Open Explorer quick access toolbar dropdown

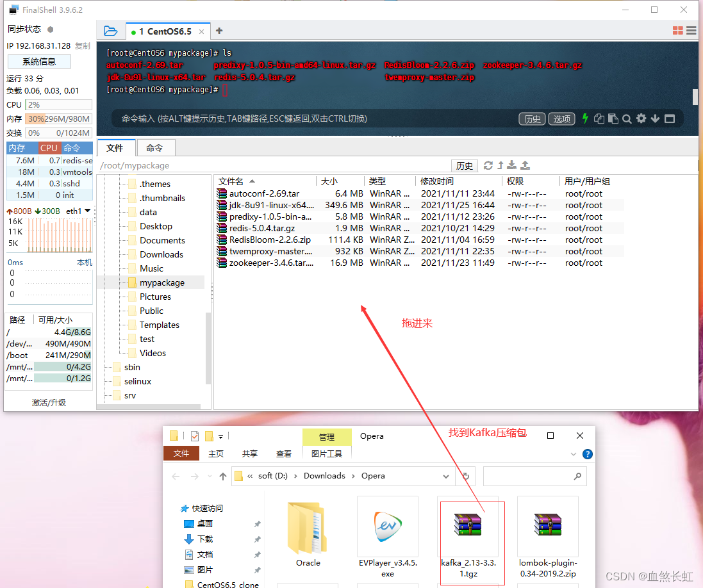tap(220, 436)
